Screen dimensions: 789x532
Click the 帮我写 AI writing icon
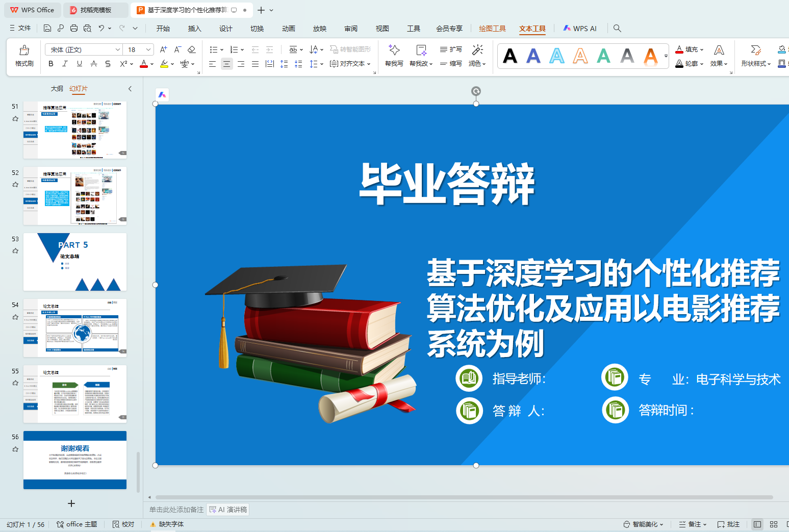pos(394,50)
